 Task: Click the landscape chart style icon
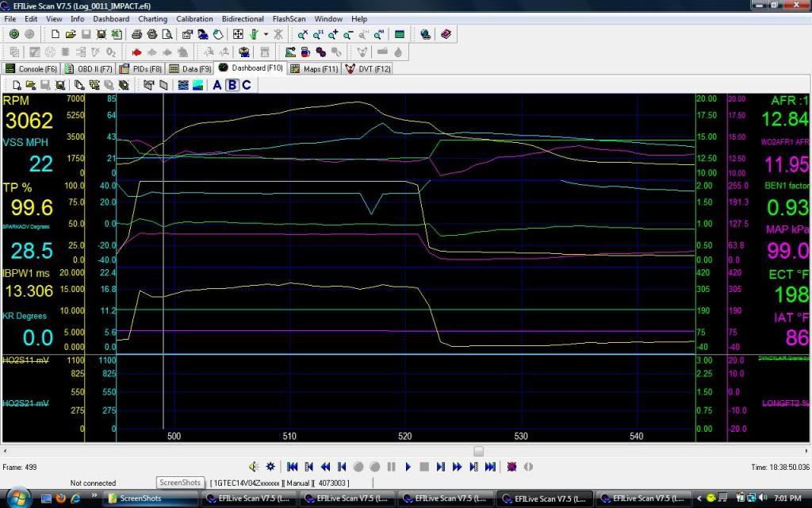(197, 85)
